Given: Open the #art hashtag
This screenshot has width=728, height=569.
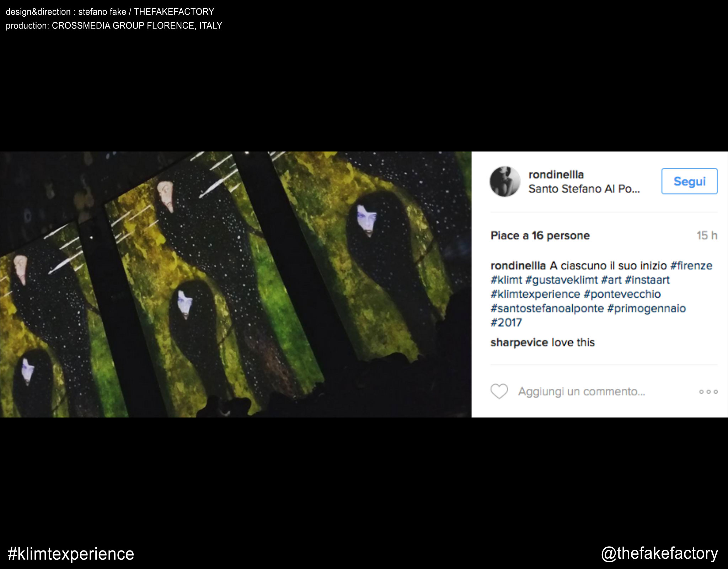Looking at the screenshot, I should pos(611,280).
